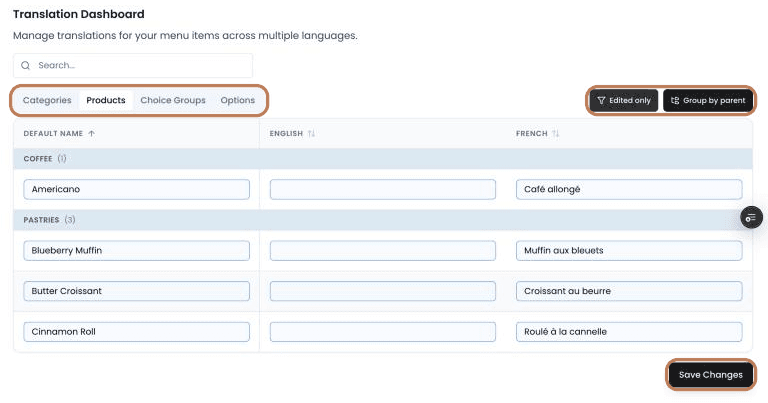Click English field in Cinnamon Roll row
Viewport: 768px width, 403px height.
coord(383,332)
